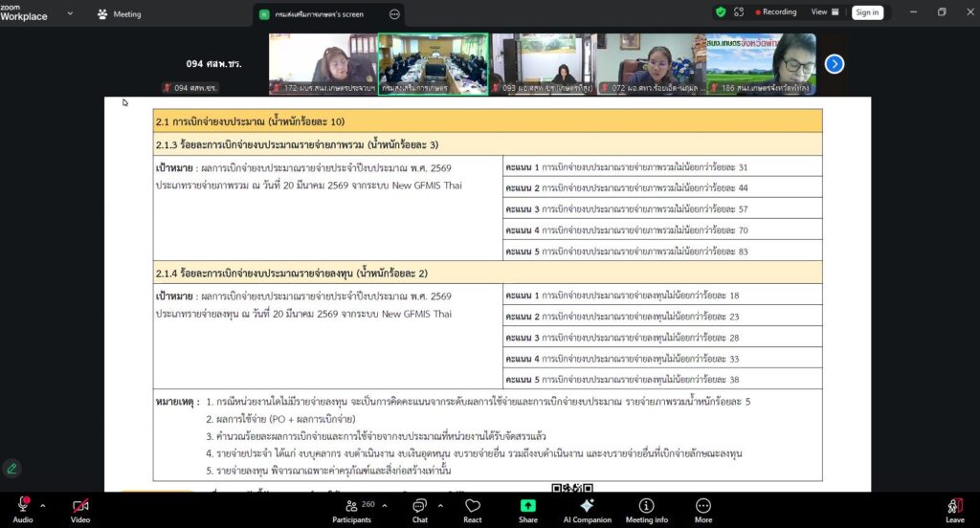Open the Participants panel
The image size is (980, 528).
point(351,507)
